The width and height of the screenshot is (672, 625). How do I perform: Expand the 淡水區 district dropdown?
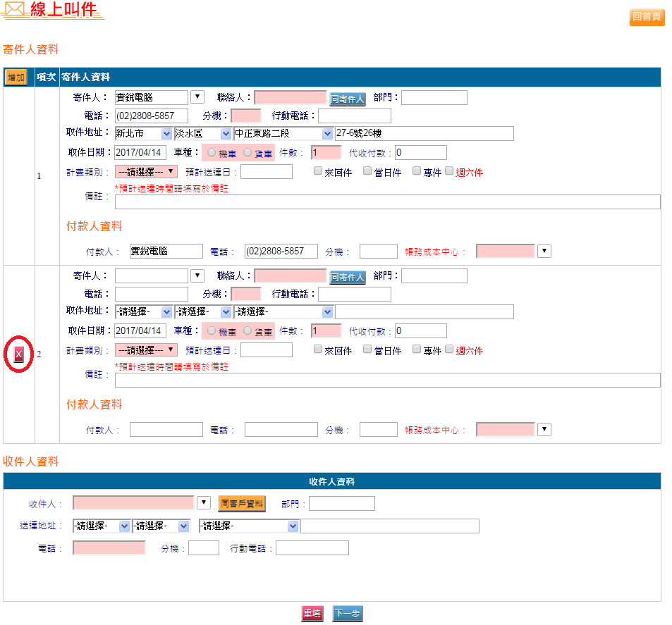pos(226,134)
